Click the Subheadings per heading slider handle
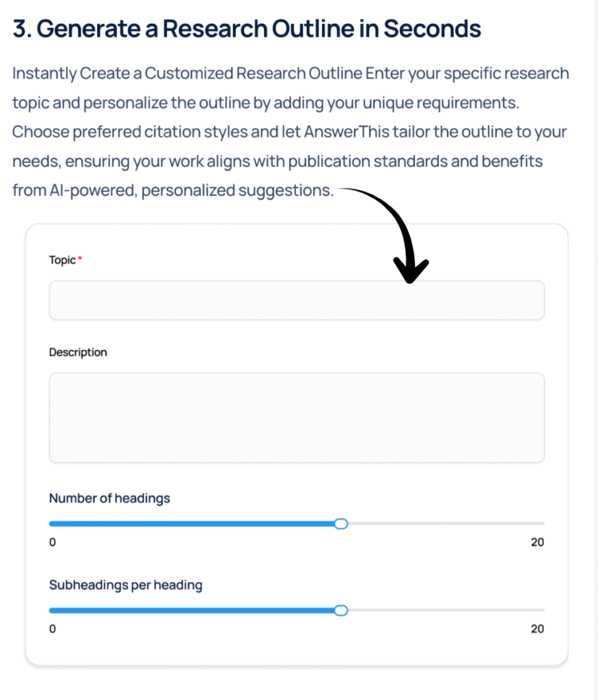This screenshot has width=598, height=700. [x=341, y=610]
